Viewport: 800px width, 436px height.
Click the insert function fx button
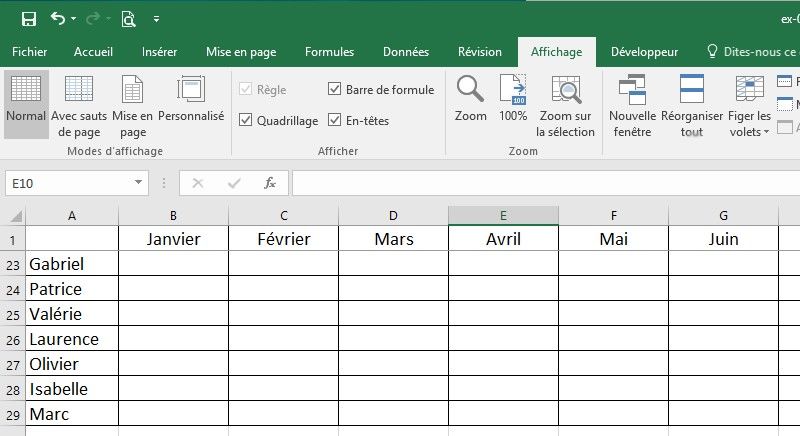click(x=269, y=183)
